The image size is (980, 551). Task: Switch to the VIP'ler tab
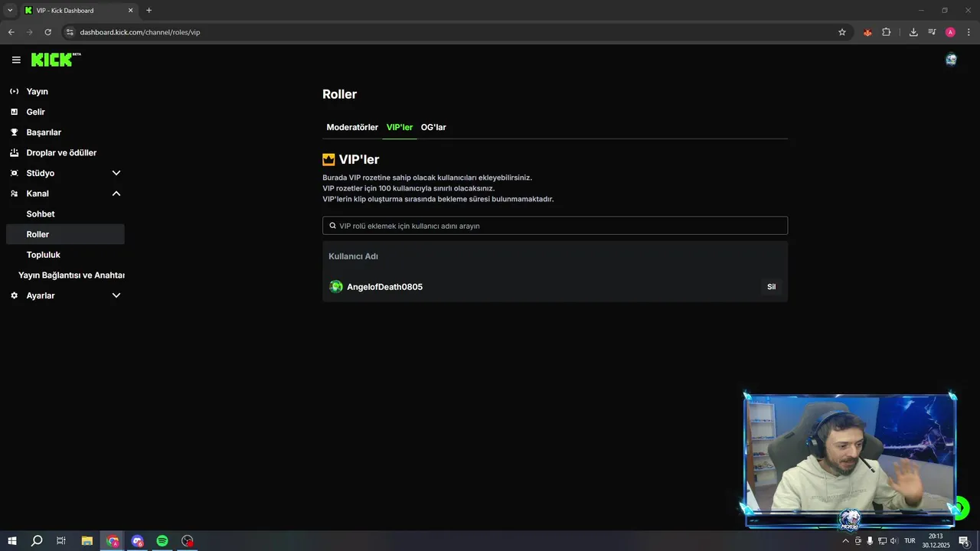pos(400,127)
